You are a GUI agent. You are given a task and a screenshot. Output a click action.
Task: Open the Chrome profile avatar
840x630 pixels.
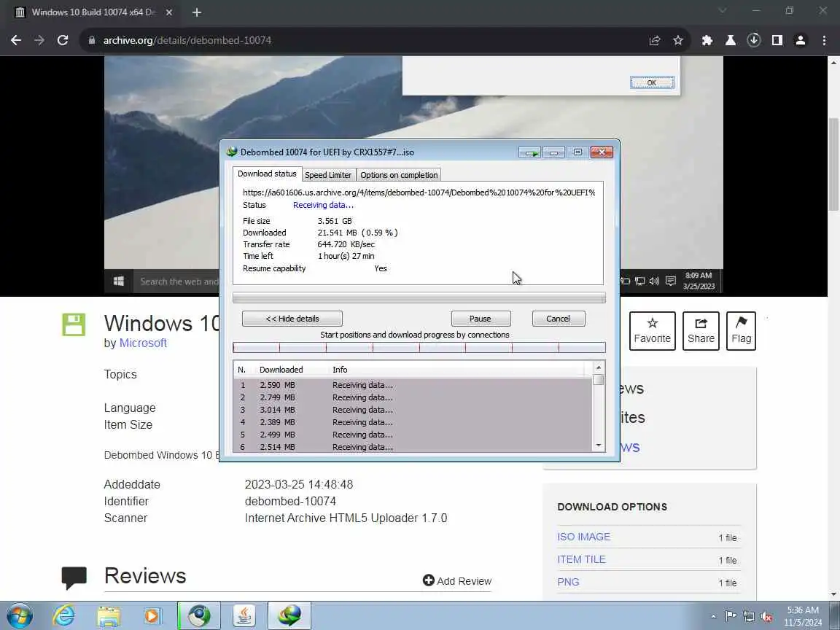coord(801,40)
